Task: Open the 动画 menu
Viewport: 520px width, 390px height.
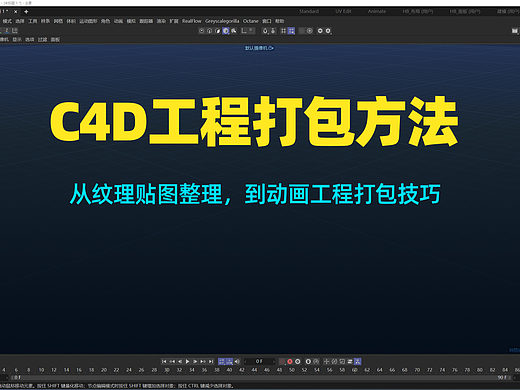Action: [x=118, y=21]
